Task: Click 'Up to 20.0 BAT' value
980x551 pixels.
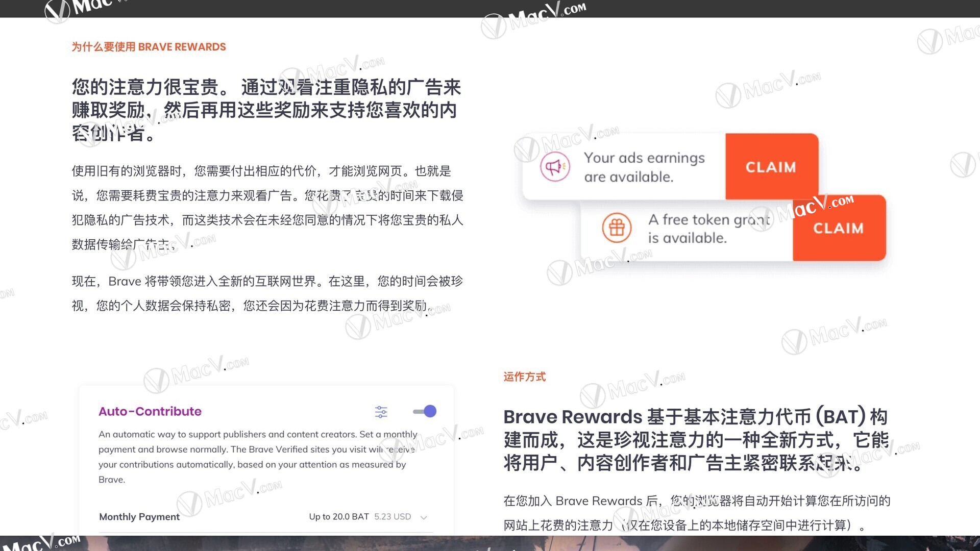Action: pyautogui.click(x=339, y=516)
